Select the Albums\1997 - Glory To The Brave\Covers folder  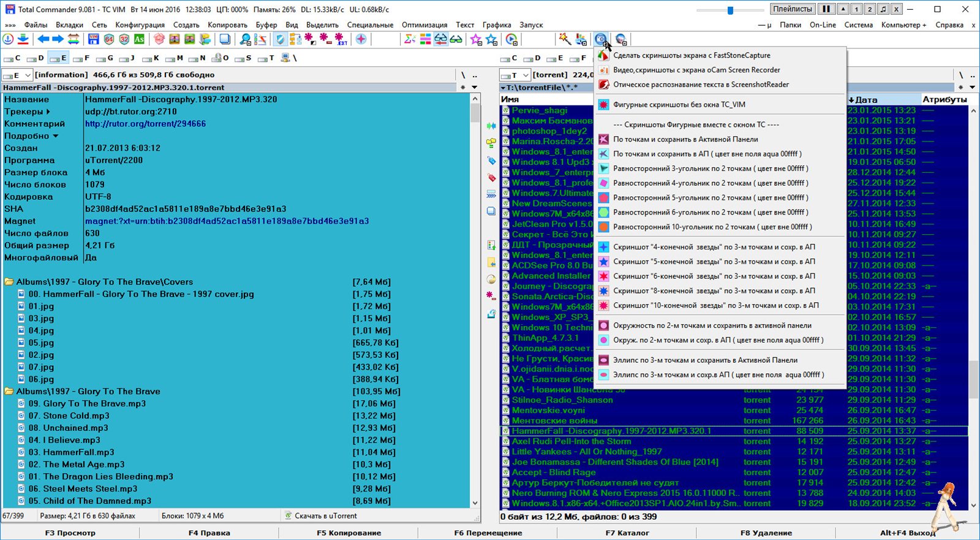point(105,282)
